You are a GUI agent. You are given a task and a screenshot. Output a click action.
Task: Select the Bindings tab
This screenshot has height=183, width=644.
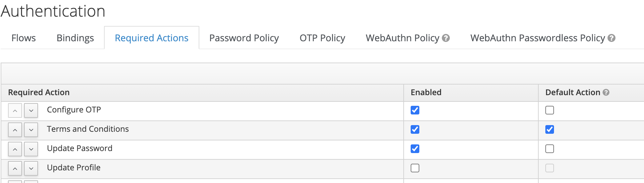(x=75, y=38)
